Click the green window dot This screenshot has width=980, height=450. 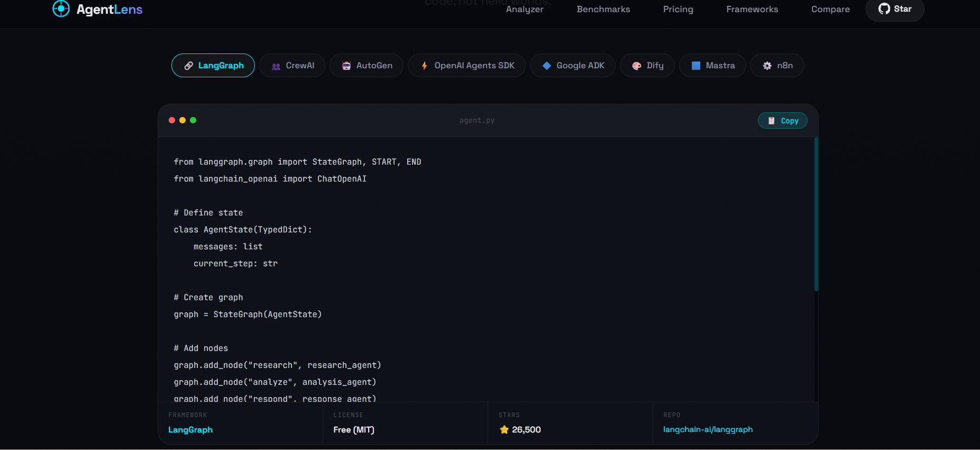193,120
